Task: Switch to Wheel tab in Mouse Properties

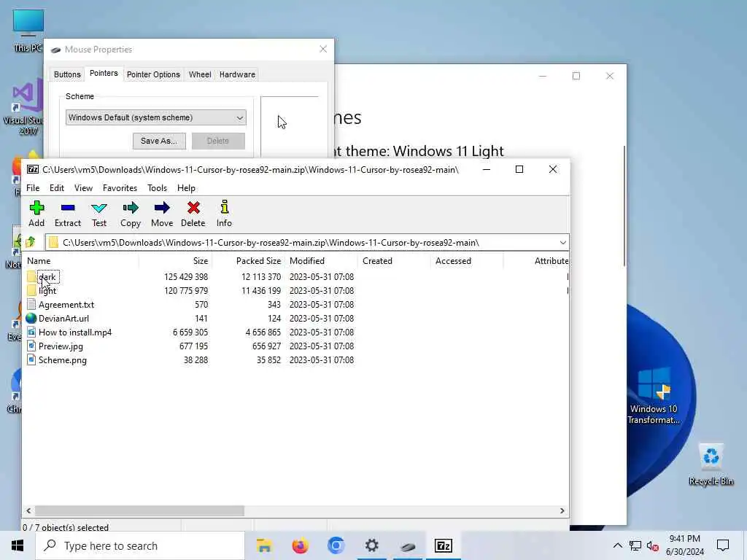Action: [200, 75]
